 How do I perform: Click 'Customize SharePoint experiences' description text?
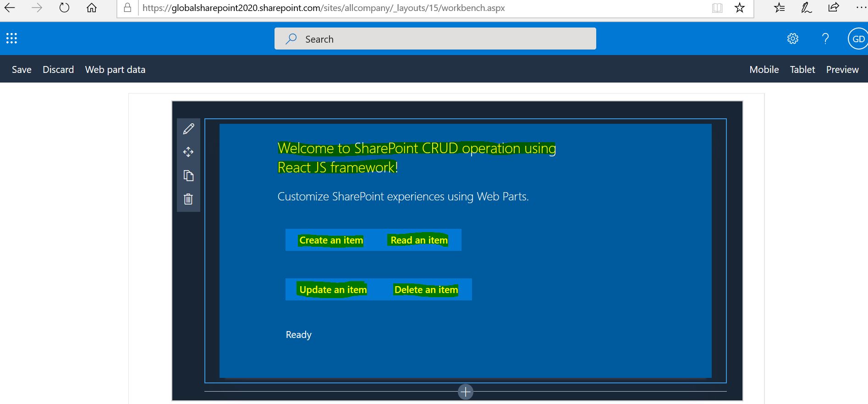click(403, 197)
